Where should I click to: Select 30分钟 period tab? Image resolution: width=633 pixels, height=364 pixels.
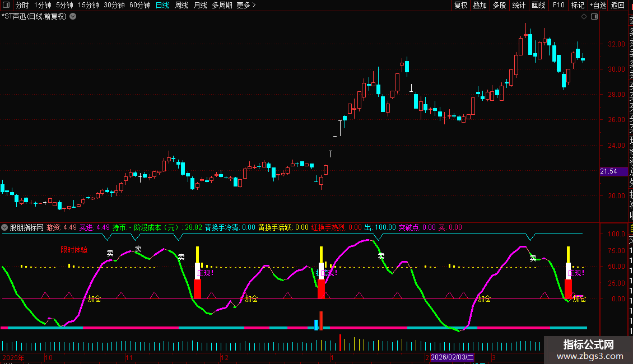[114, 5]
